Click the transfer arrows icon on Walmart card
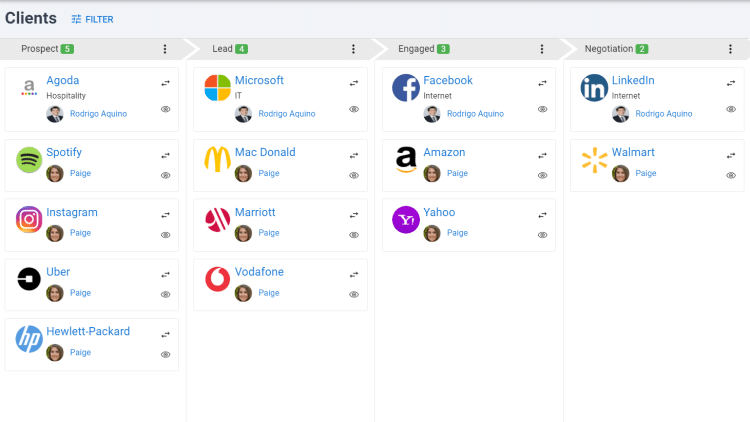 tap(731, 155)
